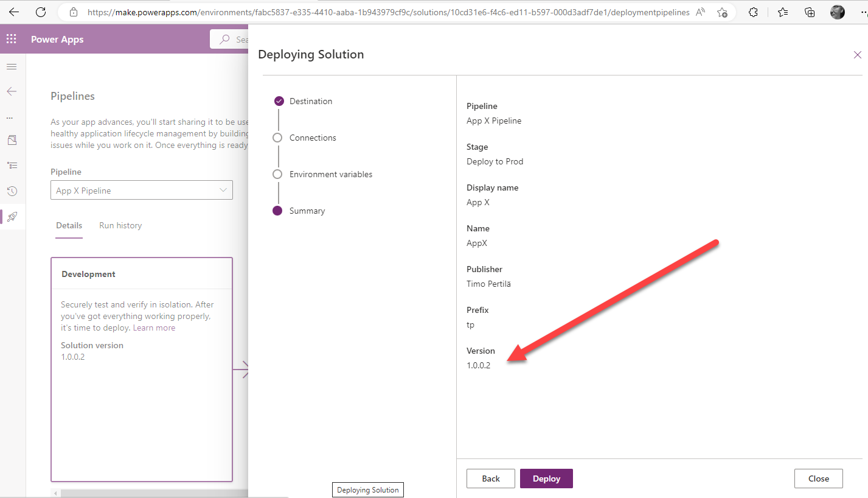Expand the App X Pipeline dropdown
Image resolution: width=868 pixels, height=498 pixels.
141,191
